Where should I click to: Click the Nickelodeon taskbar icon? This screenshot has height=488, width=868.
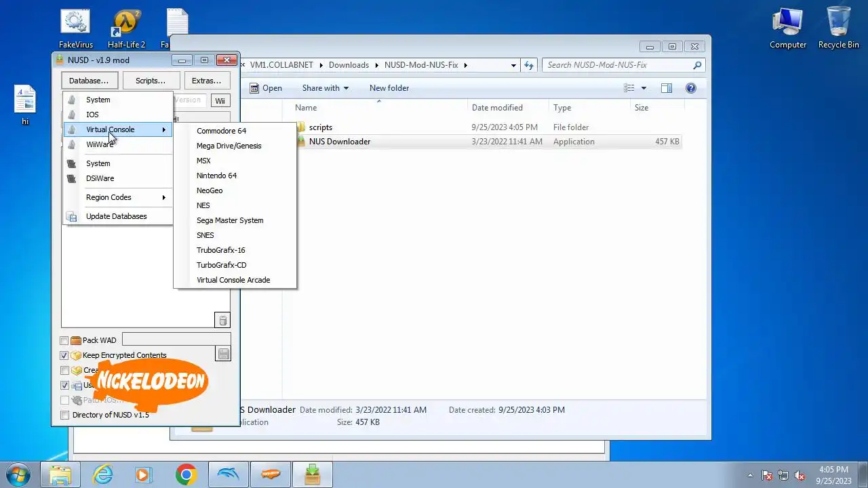click(x=271, y=474)
